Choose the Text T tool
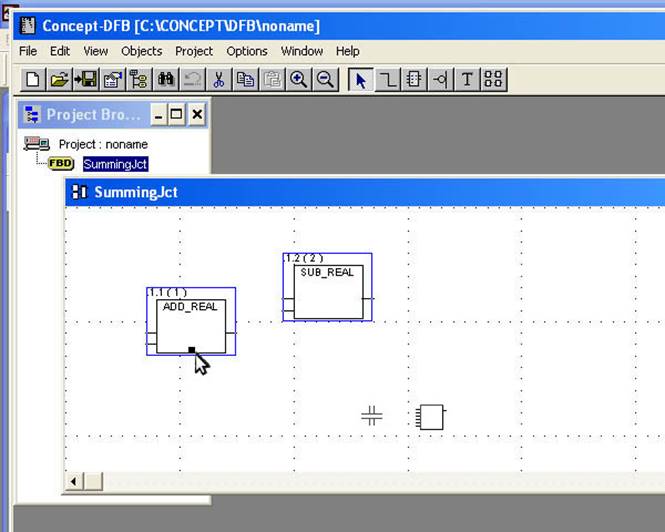 tap(467, 79)
